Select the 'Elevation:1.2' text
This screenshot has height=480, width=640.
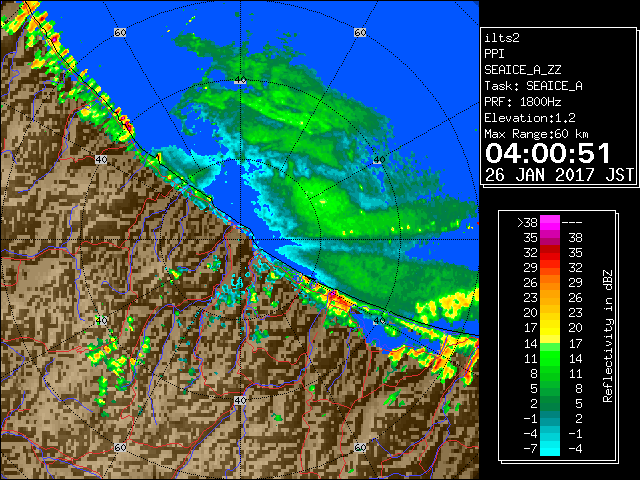(x=530, y=118)
